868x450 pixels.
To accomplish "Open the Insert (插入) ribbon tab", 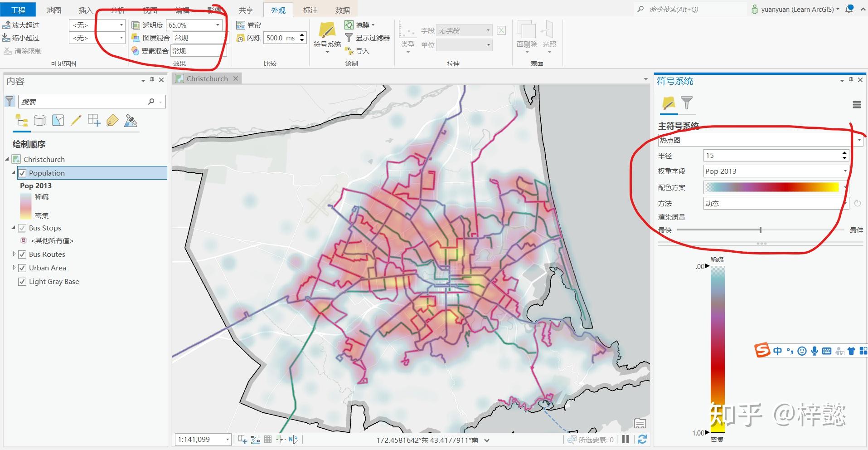I will click(x=85, y=10).
